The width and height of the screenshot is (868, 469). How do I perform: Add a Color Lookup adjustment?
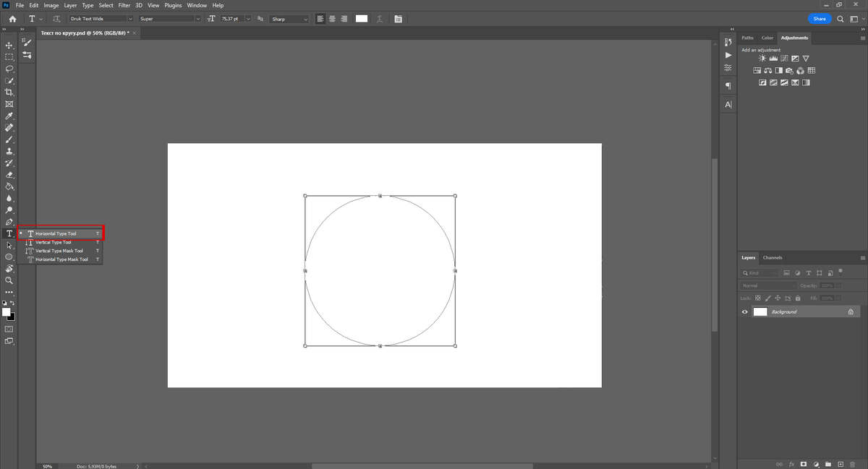click(812, 71)
